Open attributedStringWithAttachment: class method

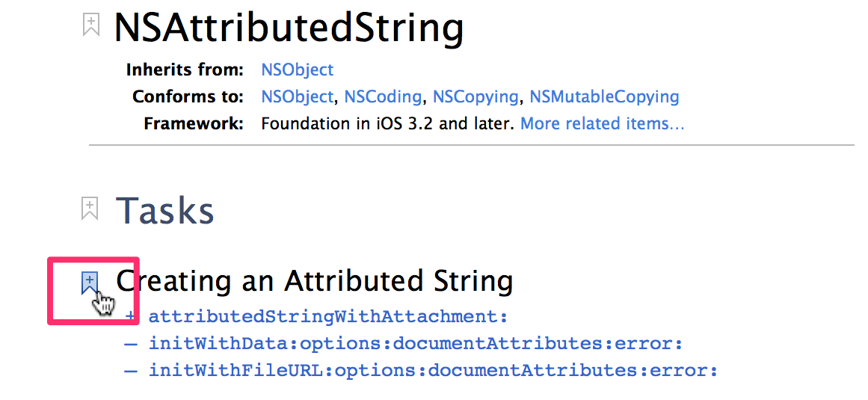(x=328, y=317)
